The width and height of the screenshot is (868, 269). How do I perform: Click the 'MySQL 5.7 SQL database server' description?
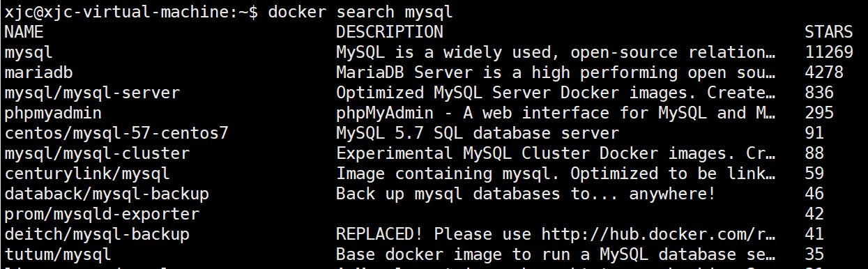(x=477, y=133)
